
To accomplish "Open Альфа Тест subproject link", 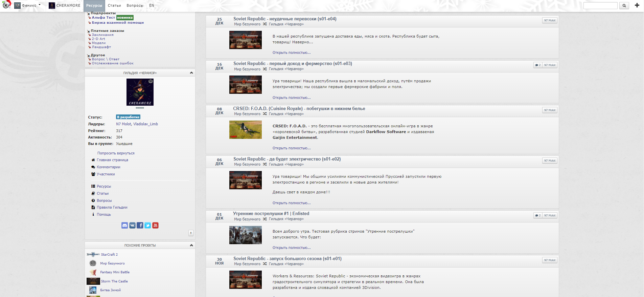I will [x=103, y=18].
